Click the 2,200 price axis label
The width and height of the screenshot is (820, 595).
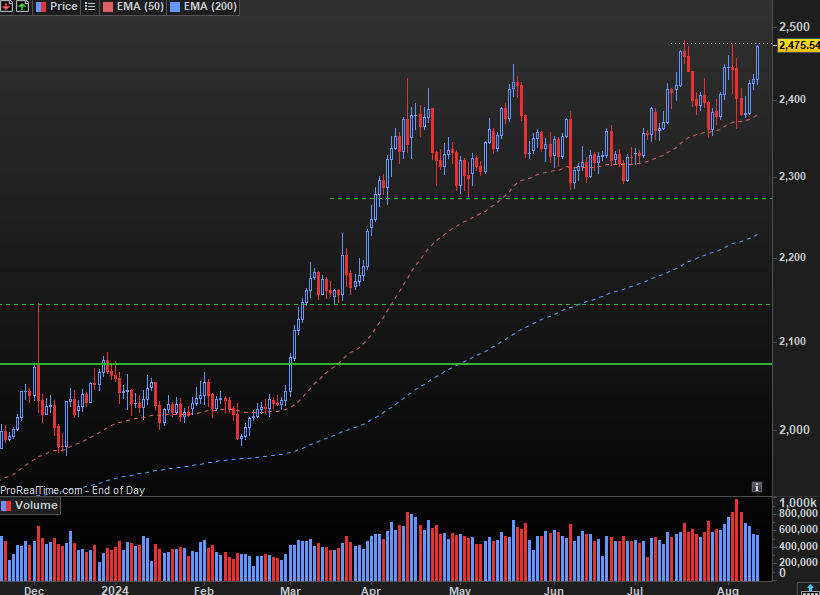[x=792, y=257]
